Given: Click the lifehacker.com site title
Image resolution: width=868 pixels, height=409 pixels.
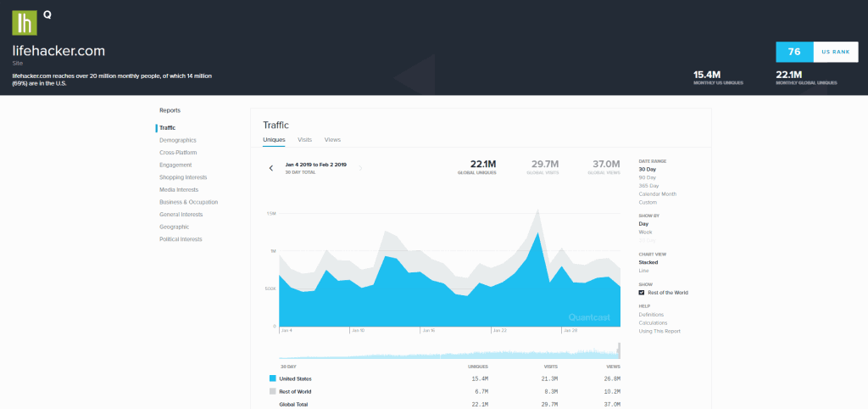Looking at the screenshot, I should 58,51.
